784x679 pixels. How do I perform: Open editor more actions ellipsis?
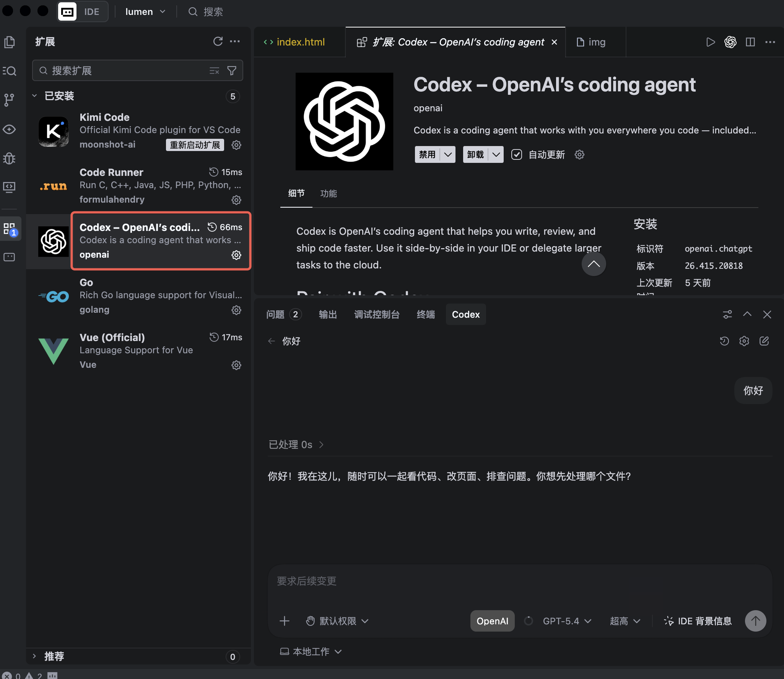[x=770, y=42]
